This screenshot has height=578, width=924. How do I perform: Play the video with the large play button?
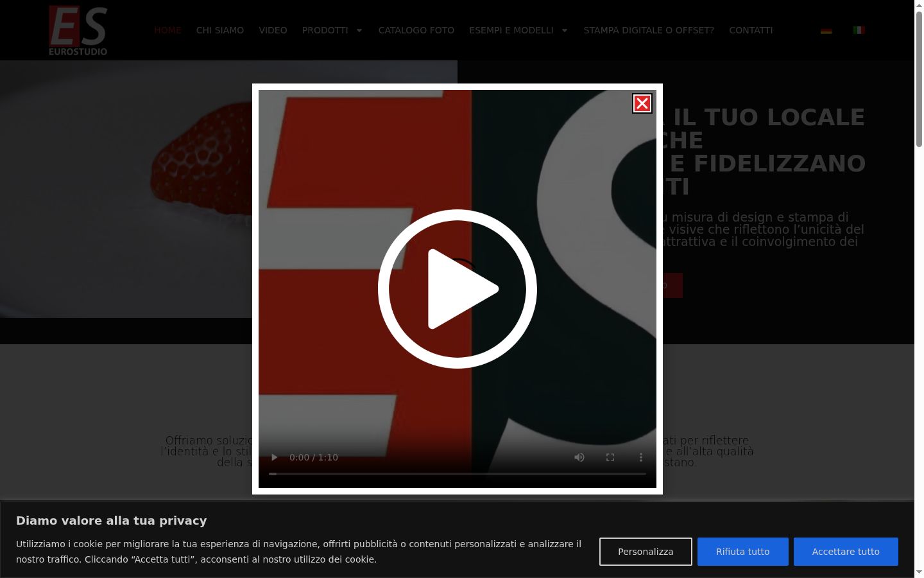458,289
